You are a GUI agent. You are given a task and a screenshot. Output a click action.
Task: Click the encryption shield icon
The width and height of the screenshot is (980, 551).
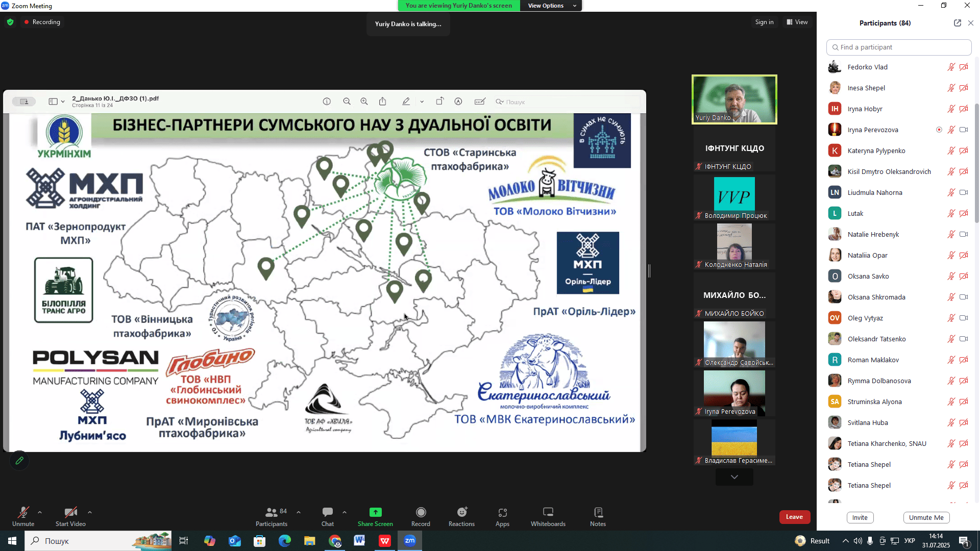point(10,22)
